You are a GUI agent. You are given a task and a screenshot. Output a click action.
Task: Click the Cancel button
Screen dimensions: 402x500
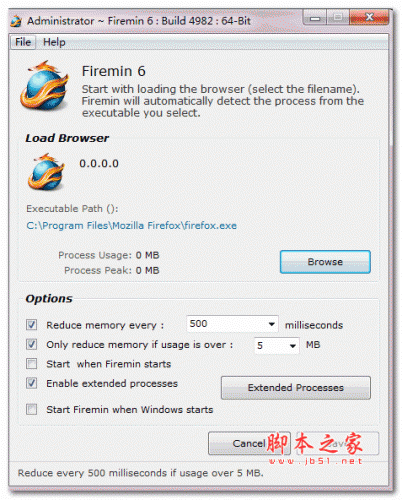click(249, 443)
